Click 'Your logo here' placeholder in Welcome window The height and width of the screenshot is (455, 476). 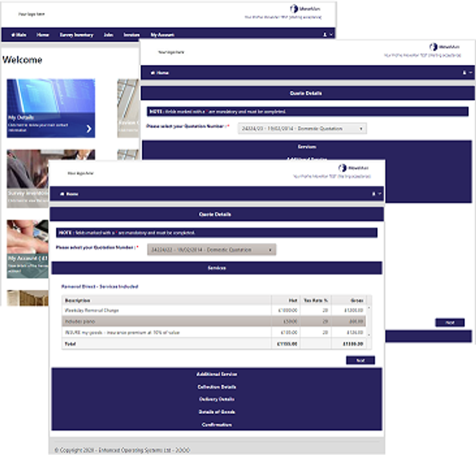(x=31, y=14)
